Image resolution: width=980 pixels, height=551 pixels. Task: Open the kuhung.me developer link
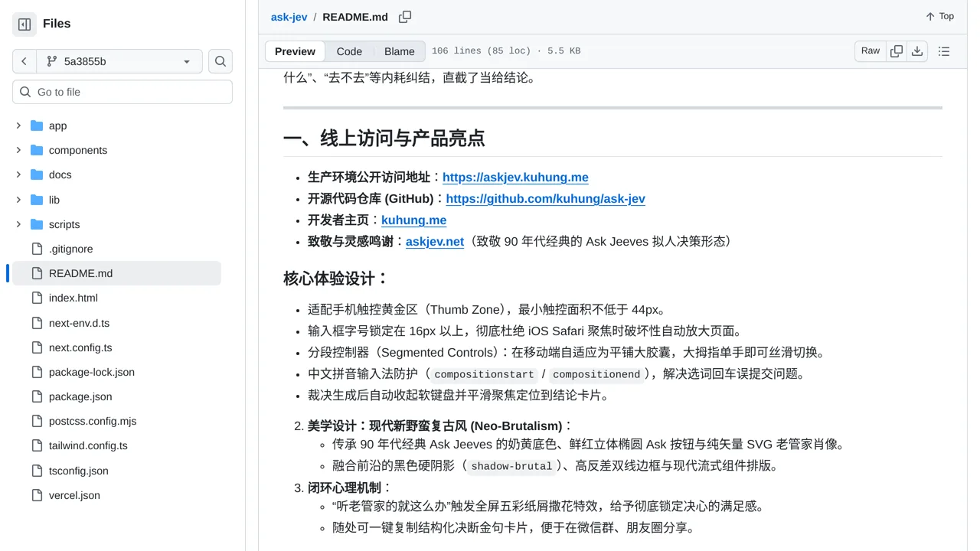click(x=413, y=220)
